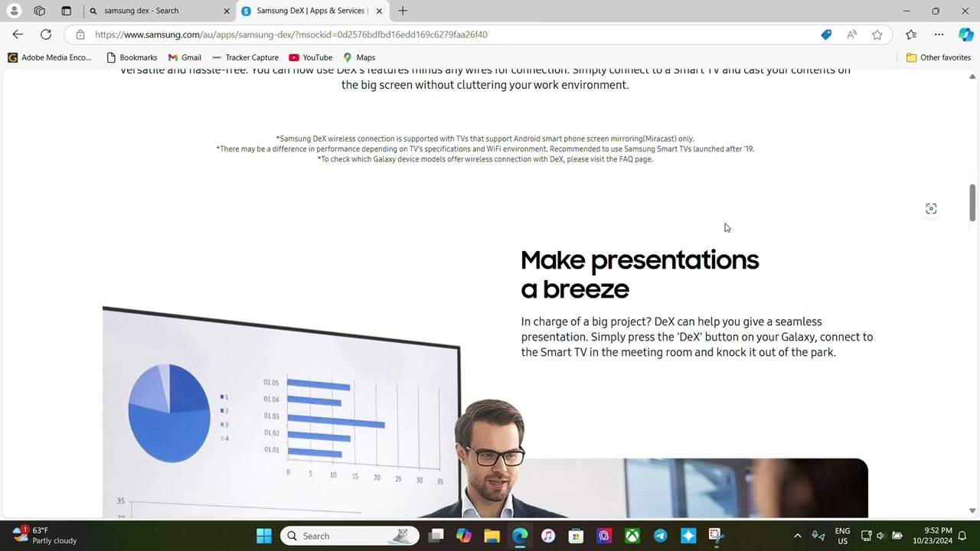Click the visual search icon on page

pyautogui.click(x=931, y=209)
